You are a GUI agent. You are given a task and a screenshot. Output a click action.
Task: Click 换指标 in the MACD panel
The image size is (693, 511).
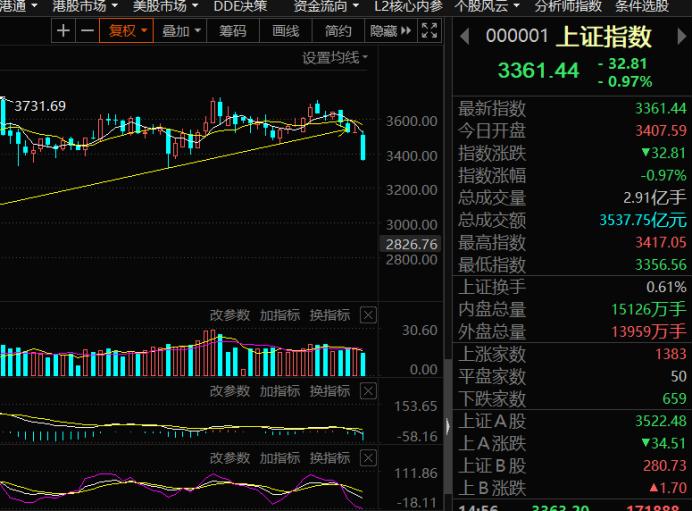click(330, 390)
